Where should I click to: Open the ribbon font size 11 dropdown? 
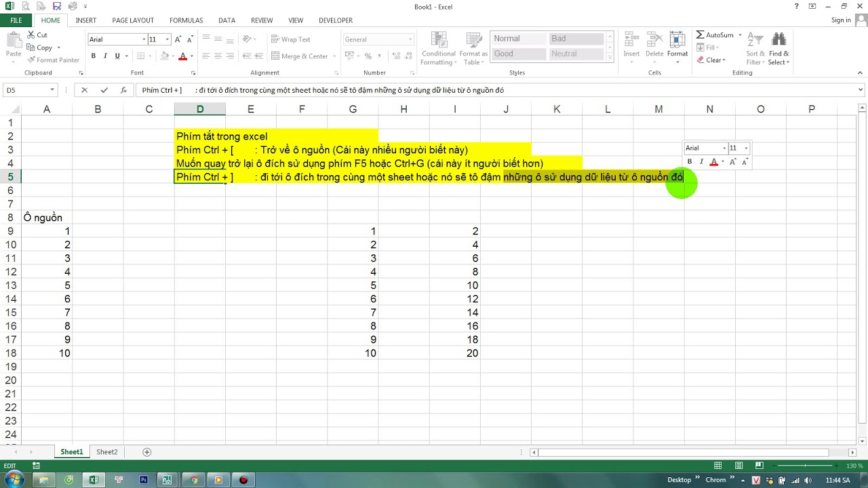167,39
